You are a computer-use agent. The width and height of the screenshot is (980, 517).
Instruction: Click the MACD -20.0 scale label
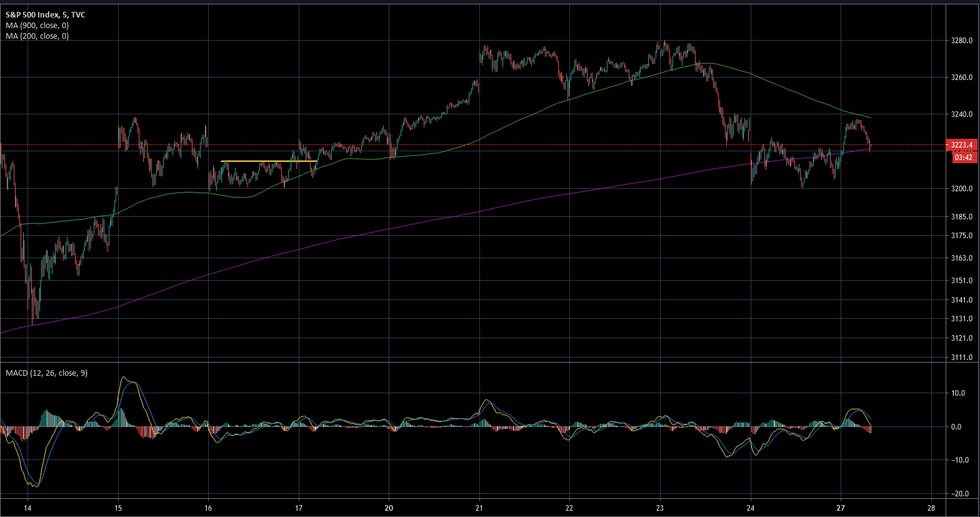pyautogui.click(x=959, y=494)
